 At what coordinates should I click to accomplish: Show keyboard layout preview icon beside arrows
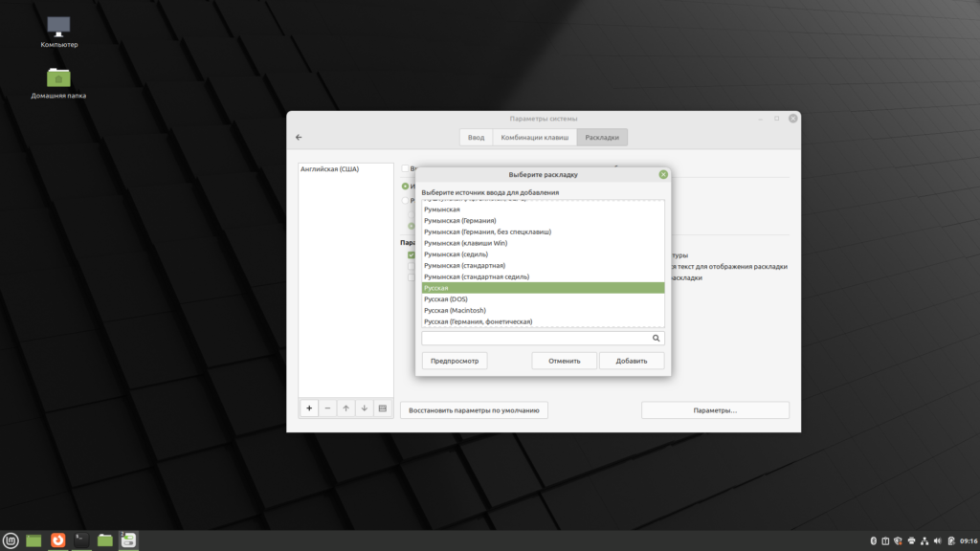(x=382, y=408)
